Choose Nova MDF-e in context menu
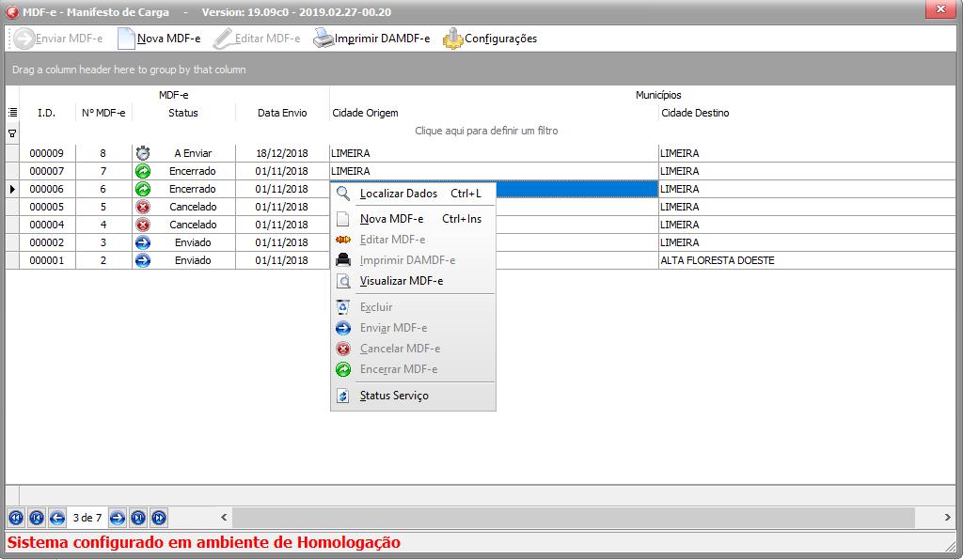The width and height of the screenshot is (963, 560). pyautogui.click(x=413, y=219)
